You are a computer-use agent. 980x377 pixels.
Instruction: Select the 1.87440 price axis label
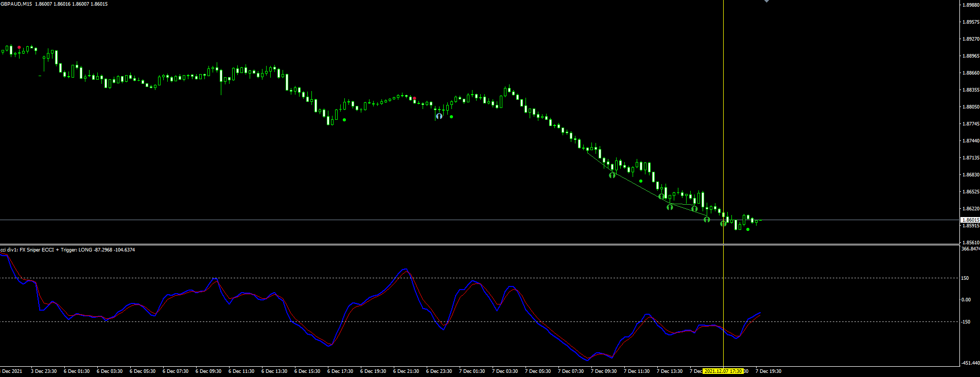(x=971, y=141)
